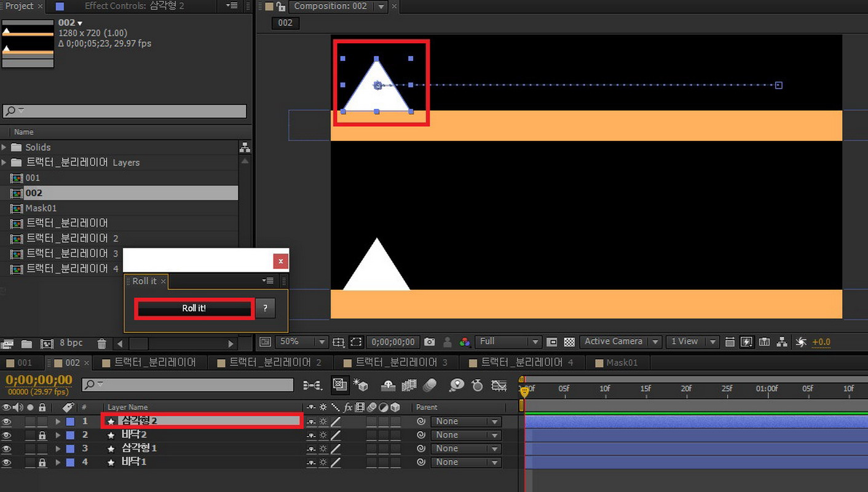868x492 pixels.
Task: Hide the 삼각형 2 layer with eye icon
Action: point(7,422)
